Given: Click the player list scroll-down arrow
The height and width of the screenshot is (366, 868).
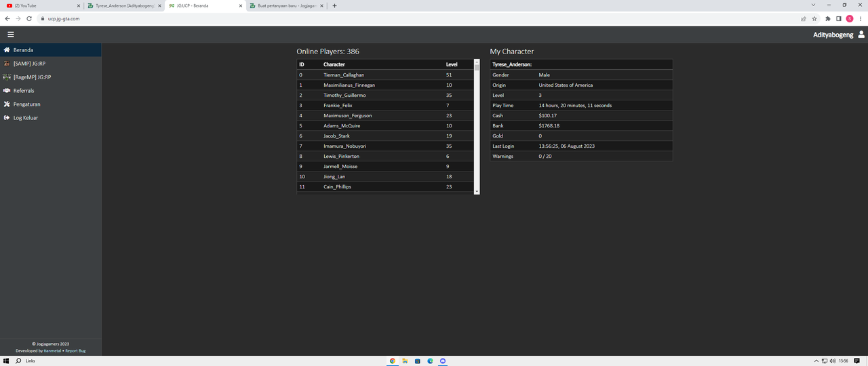Looking at the screenshot, I should (x=477, y=192).
